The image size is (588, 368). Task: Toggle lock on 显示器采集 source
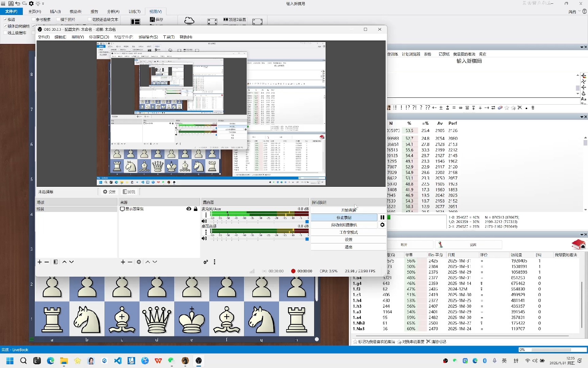[196, 209]
